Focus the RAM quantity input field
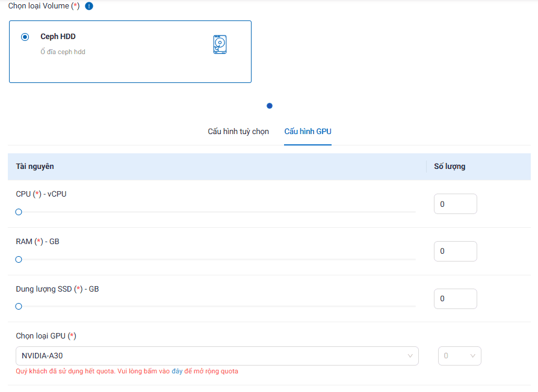Viewport: 538px width, 392px height. pos(455,251)
